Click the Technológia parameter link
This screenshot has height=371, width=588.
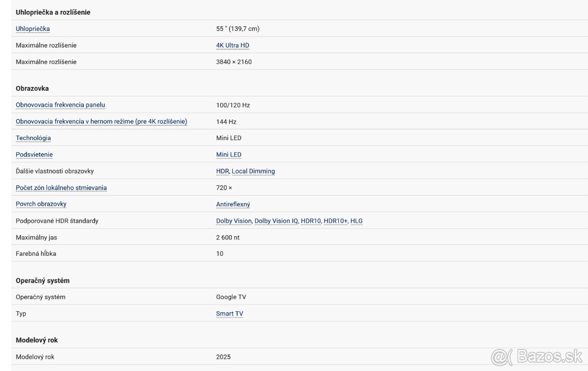coord(33,138)
